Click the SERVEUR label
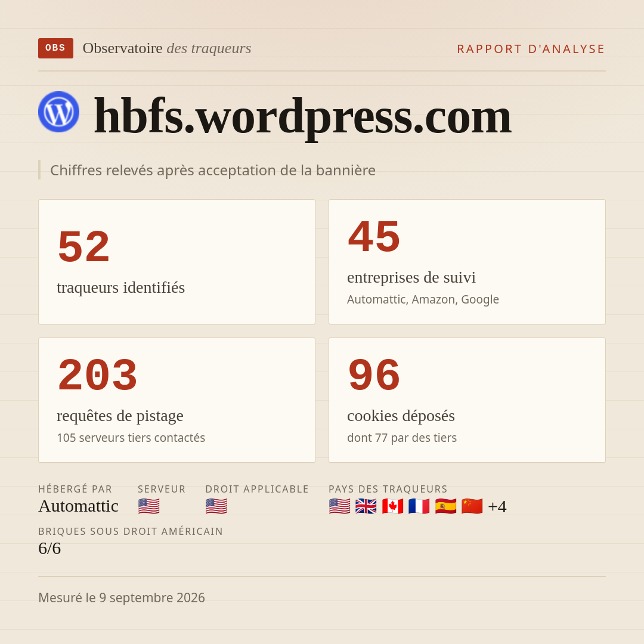The height and width of the screenshot is (644, 644). 162,489
